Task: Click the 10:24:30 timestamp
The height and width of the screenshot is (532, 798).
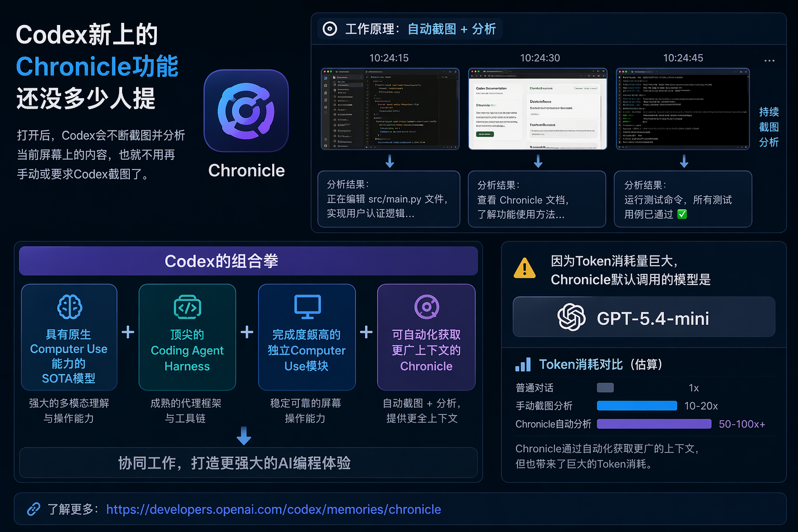Action: 540,58
